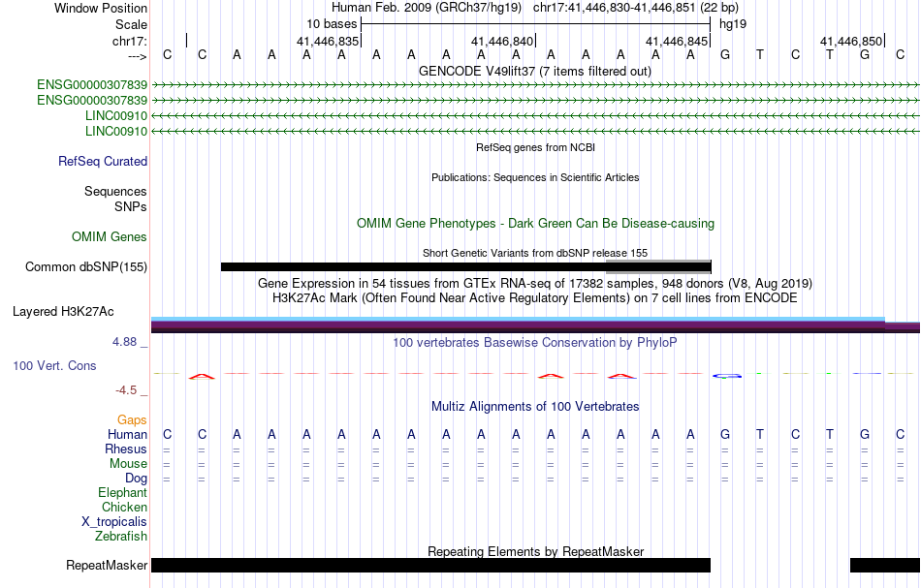The image size is (921, 588).
Task: Click the chr17:41,446,830-41,446,851 position text
Action: click(614, 8)
